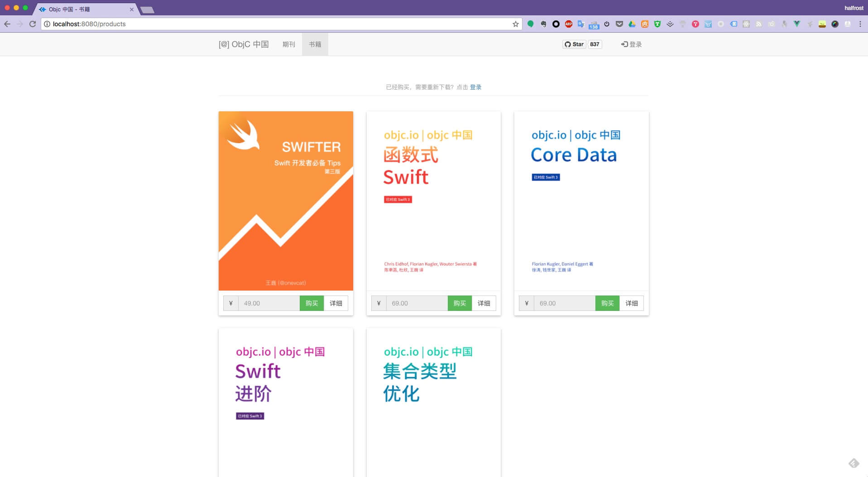Open the [@] ObjC 中国 home link

(244, 44)
